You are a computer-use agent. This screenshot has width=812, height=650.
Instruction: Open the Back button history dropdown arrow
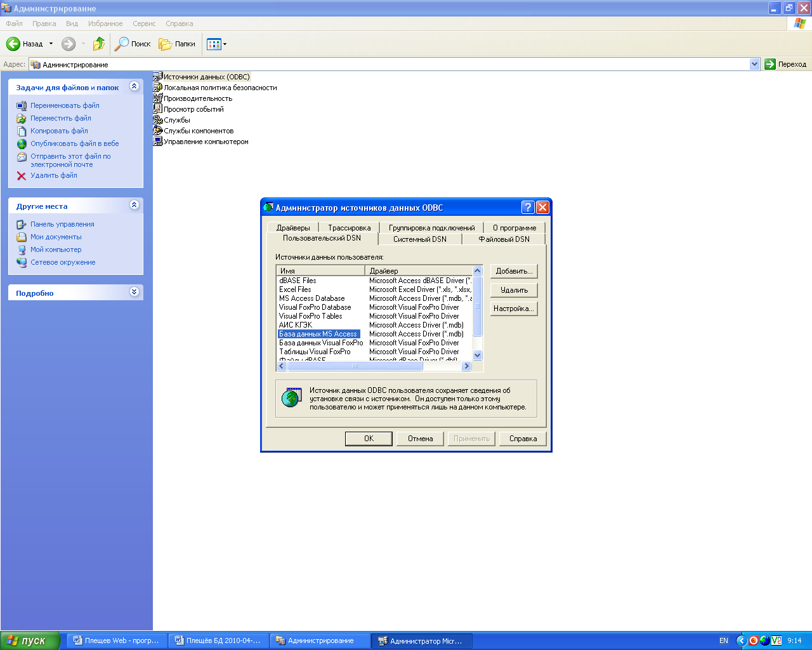(51, 44)
